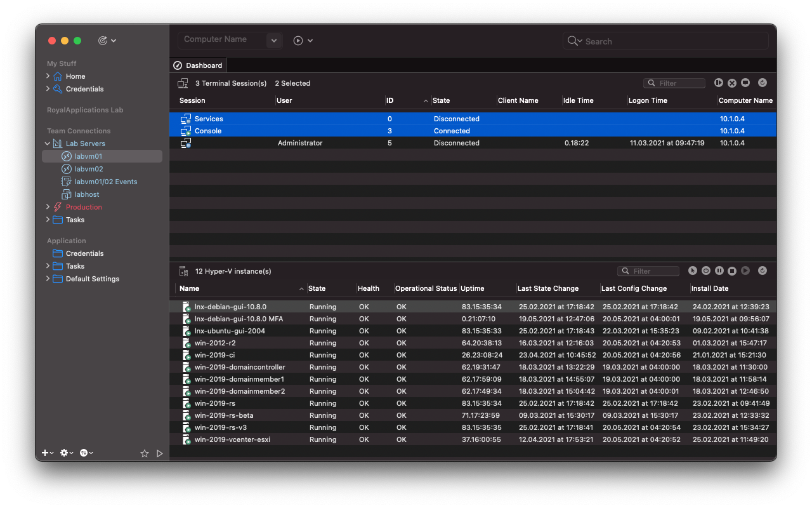Refresh the terminal sessions list
Viewport: 812px width, 508px height.
click(763, 83)
